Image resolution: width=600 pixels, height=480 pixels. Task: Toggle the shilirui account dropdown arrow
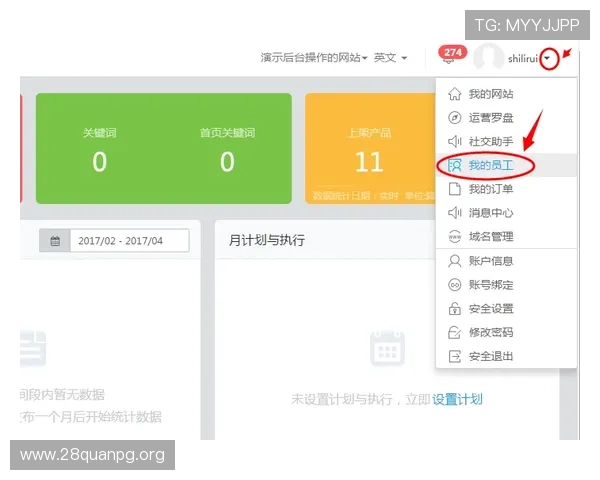(x=548, y=58)
